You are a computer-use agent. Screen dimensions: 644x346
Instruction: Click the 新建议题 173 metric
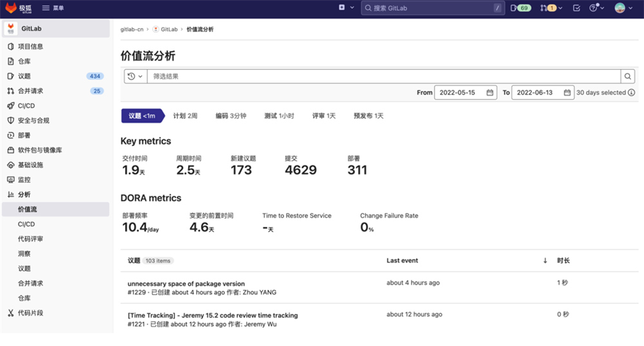click(x=243, y=166)
